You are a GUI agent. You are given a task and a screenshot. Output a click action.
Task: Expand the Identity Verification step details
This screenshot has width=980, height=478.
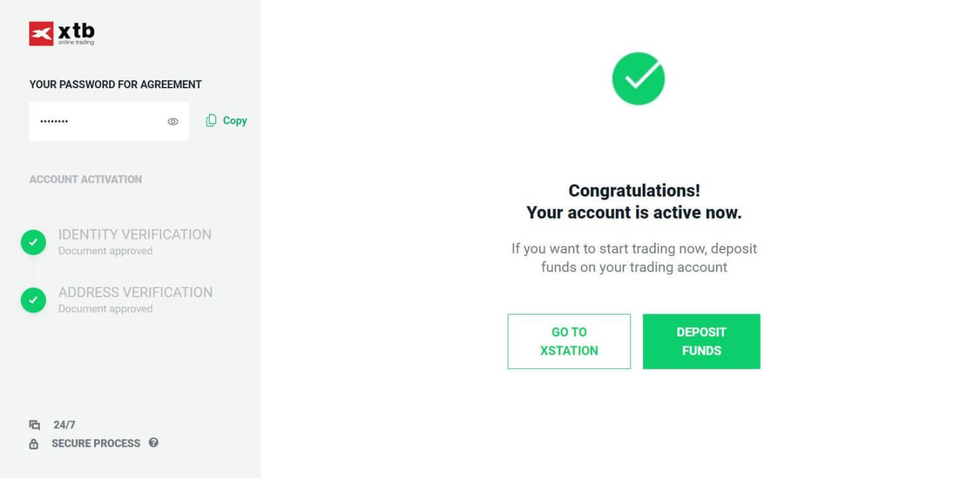(x=134, y=234)
